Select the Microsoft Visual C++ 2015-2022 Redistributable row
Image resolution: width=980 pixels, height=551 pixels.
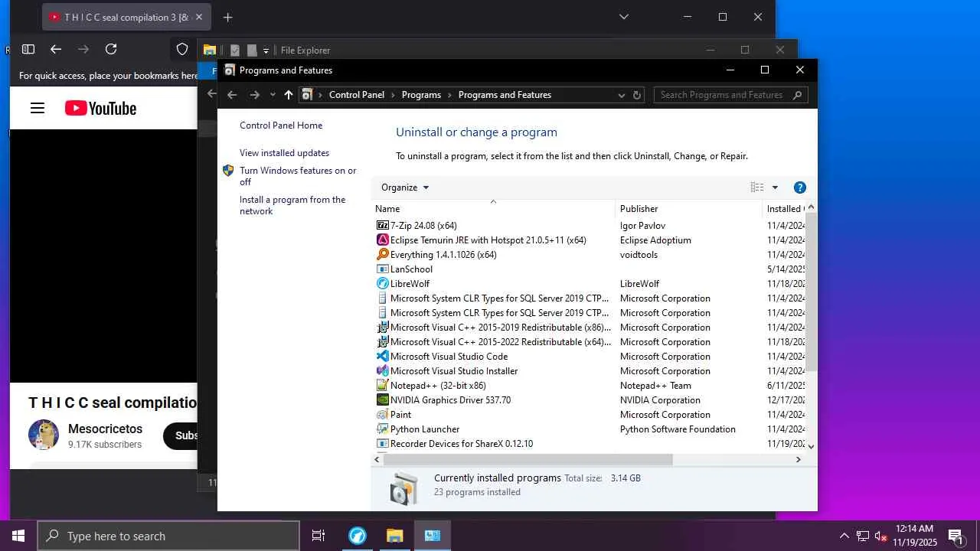coord(588,342)
